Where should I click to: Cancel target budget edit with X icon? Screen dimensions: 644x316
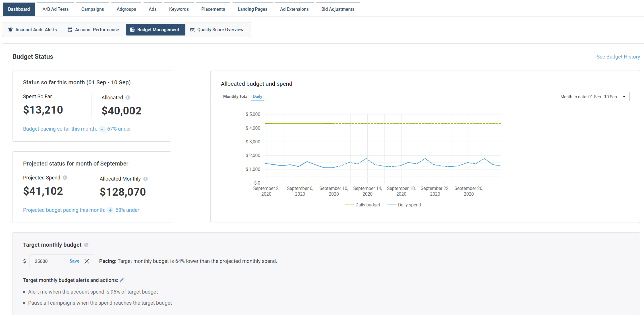click(x=87, y=261)
